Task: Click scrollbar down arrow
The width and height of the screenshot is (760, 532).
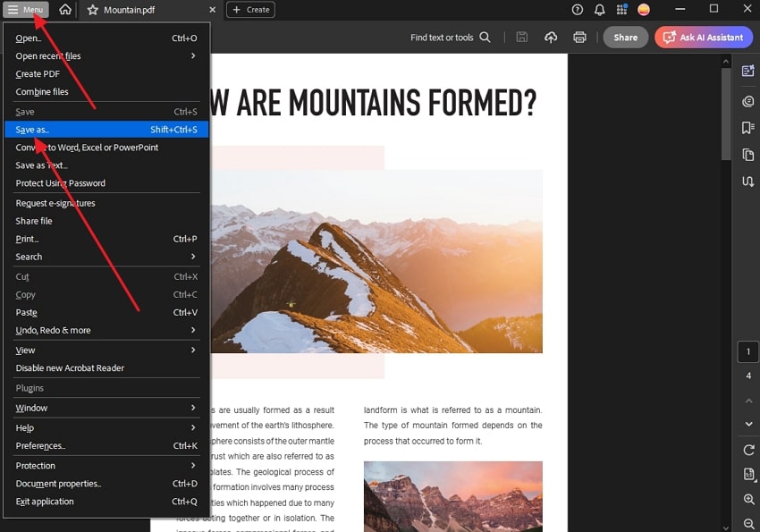Action: (x=726, y=528)
